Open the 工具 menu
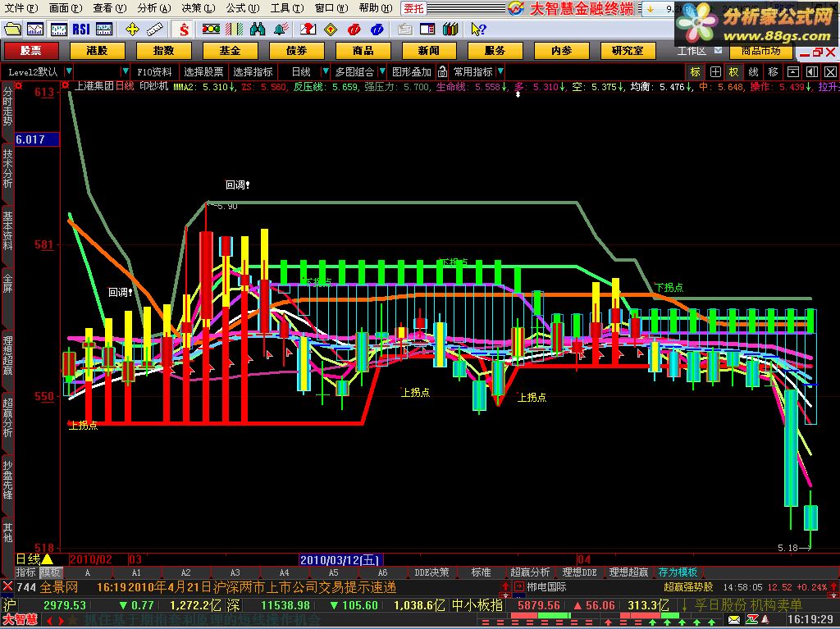 tap(286, 8)
